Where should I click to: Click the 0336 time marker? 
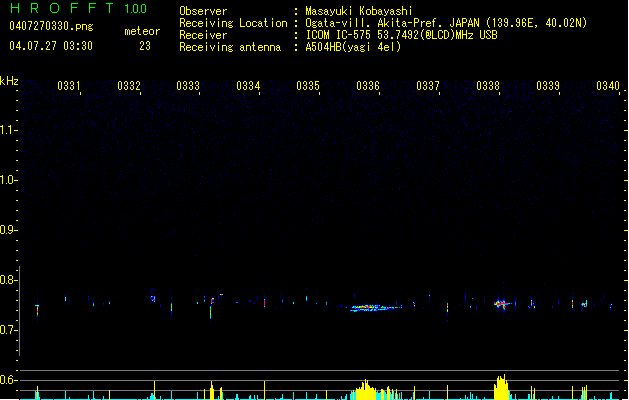(368, 86)
